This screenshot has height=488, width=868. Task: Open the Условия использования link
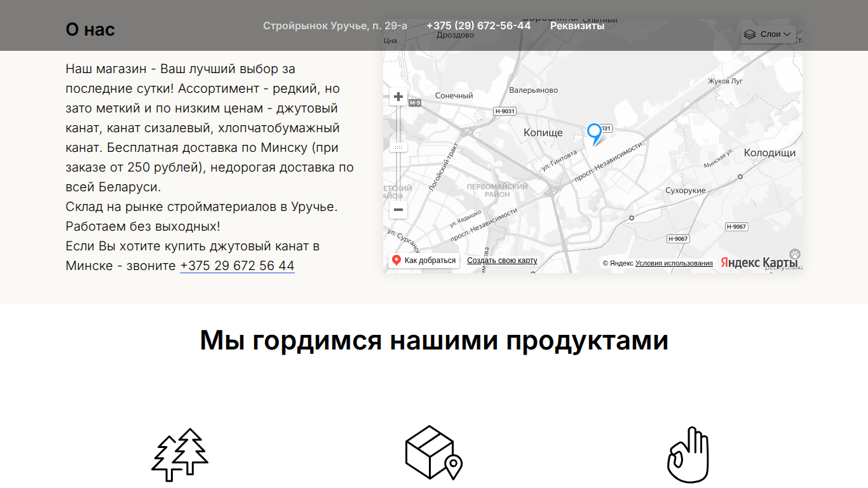[674, 263]
